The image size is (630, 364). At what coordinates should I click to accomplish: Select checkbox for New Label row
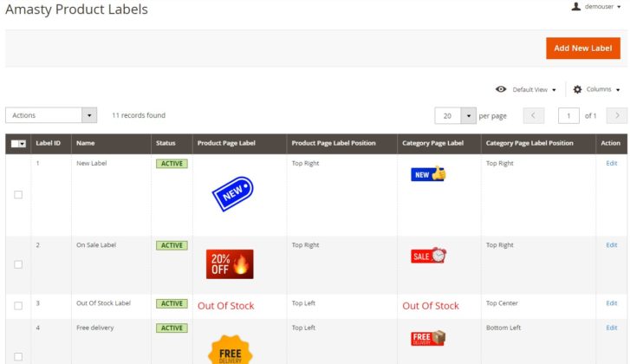click(x=18, y=195)
